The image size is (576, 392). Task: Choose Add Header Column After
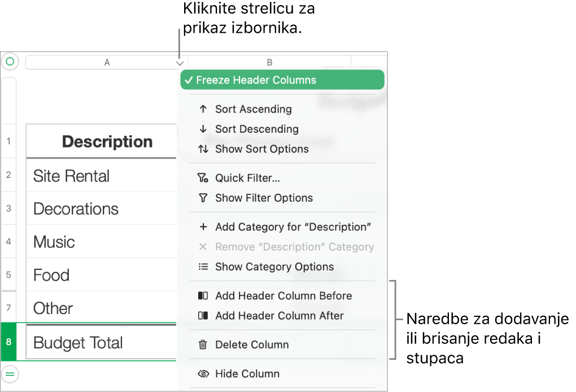pyautogui.click(x=279, y=316)
